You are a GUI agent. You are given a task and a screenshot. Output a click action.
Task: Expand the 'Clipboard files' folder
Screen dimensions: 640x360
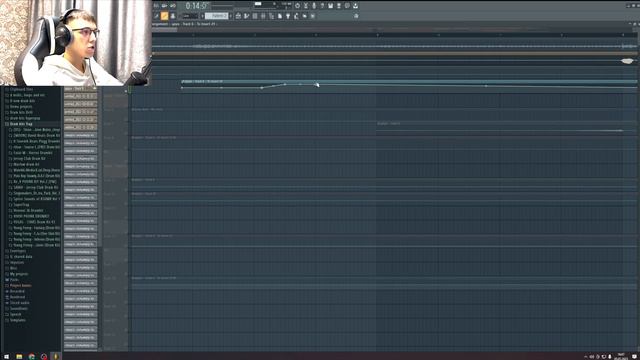click(21, 89)
